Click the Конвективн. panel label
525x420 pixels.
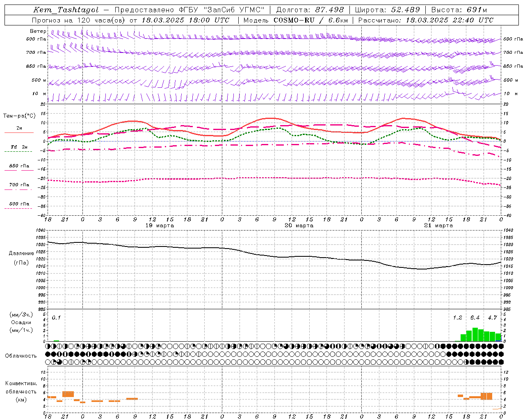[x=21, y=383]
